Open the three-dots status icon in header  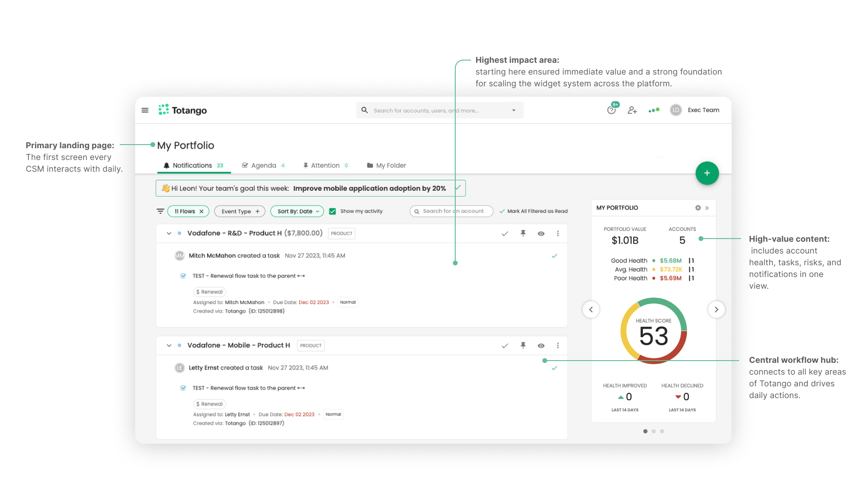[x=654, y=110]
